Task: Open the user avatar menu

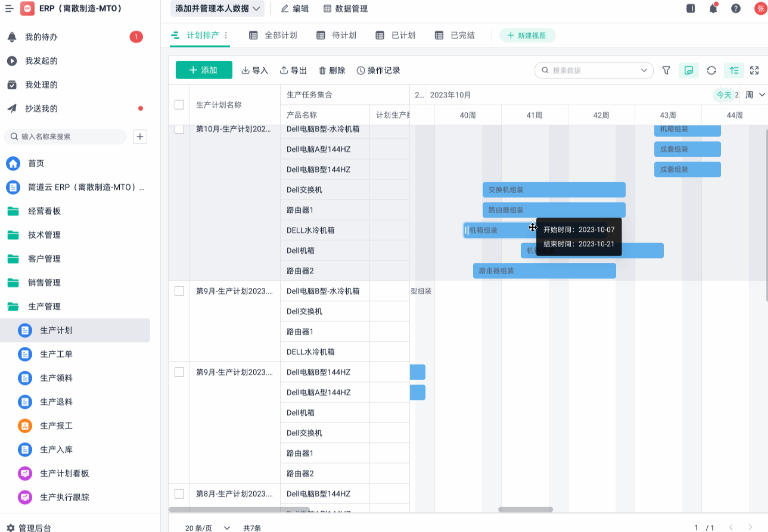Action: tap(761, 8)
